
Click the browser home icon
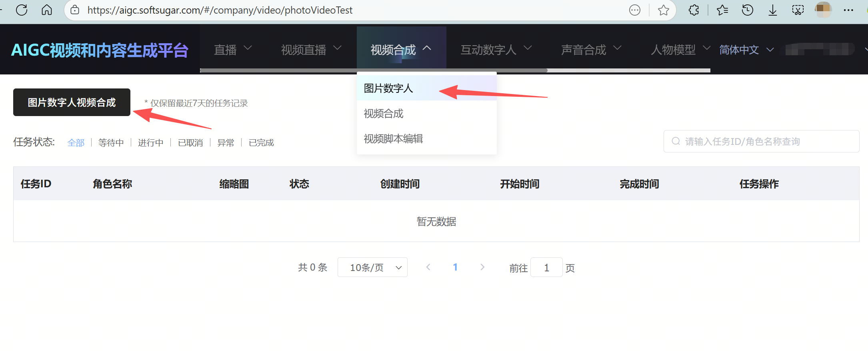pyautogui.click(x=47, y=10)
